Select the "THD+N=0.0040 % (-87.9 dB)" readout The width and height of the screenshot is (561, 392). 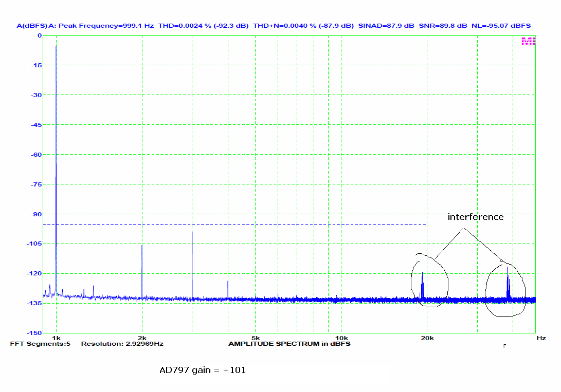(303, 26)
